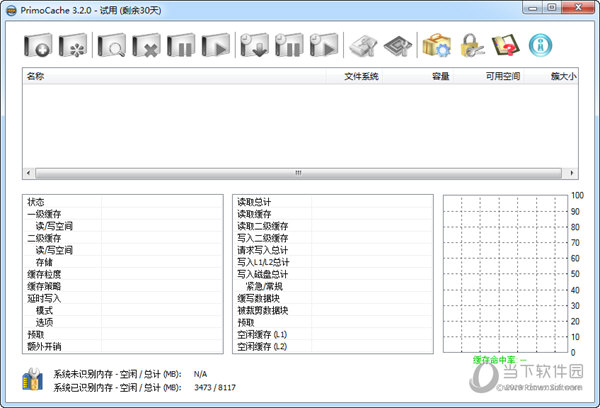
Task: Click the quick create cache task icon
Action: 73,45
